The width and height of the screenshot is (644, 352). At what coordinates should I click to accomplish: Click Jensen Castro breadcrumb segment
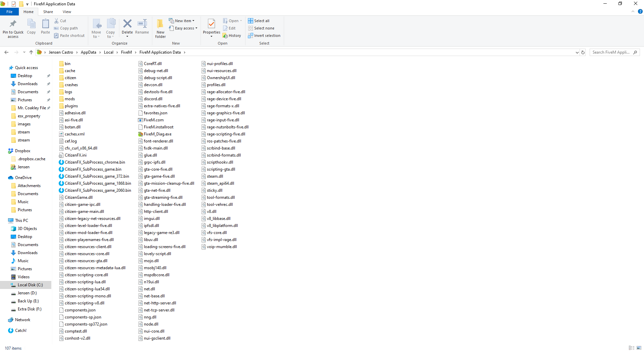click(x=61, y=52)
